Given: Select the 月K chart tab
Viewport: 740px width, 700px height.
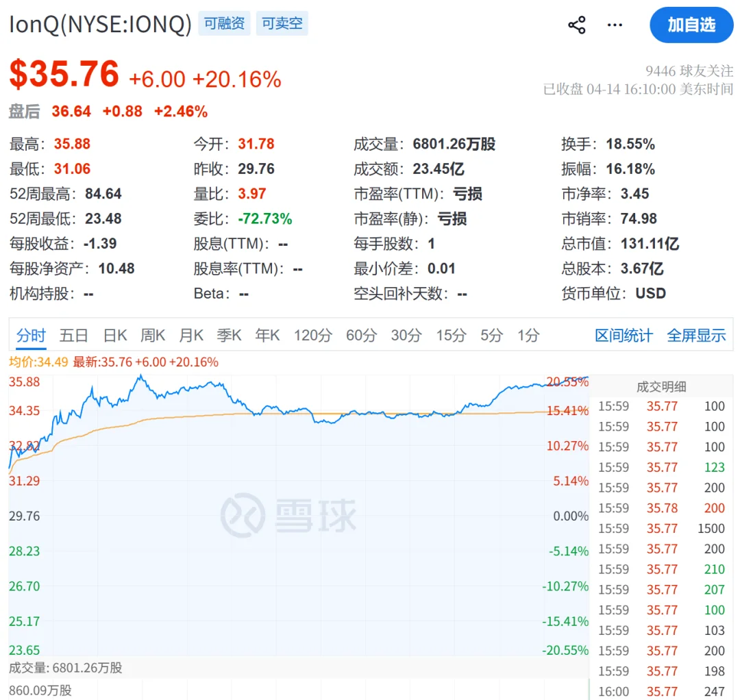Looking at the screenshot, I should 191,336.
